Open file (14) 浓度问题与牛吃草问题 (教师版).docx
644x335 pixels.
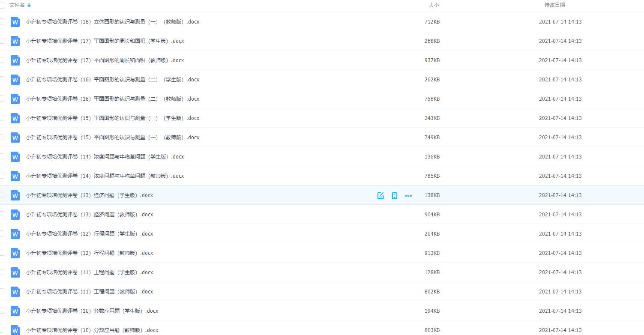[105, 176]
